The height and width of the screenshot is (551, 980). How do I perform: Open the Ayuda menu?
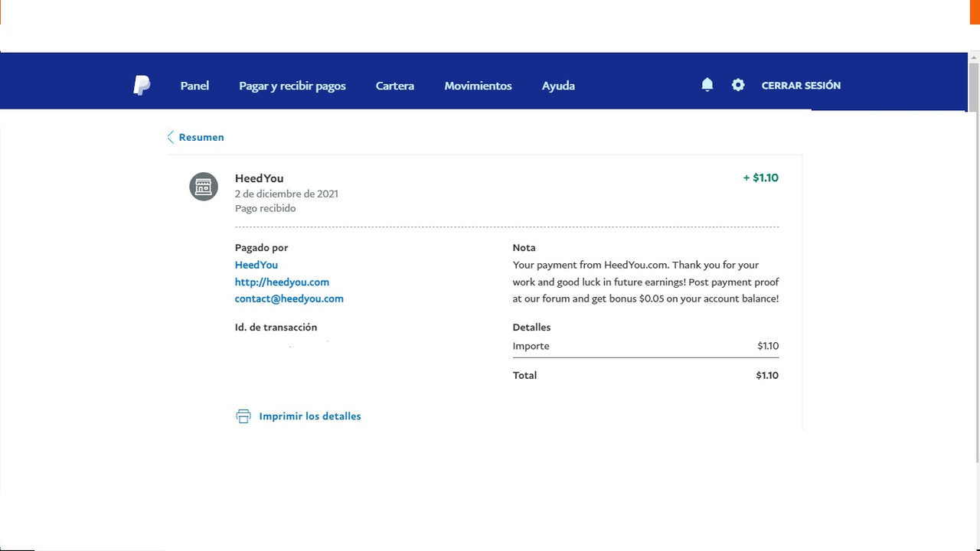[x=558, y=86]
